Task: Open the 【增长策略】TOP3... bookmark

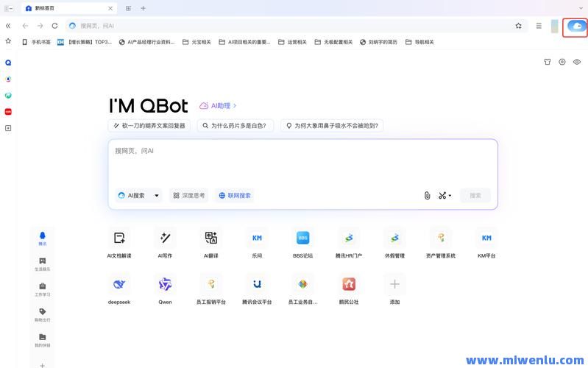Action: coord(85,42)
